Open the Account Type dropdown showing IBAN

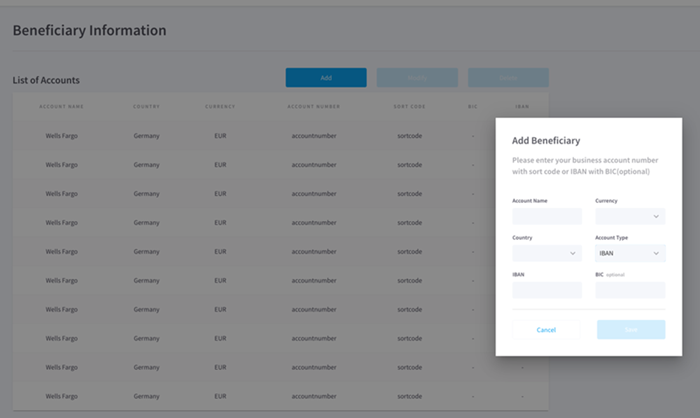tap(630, 253)
